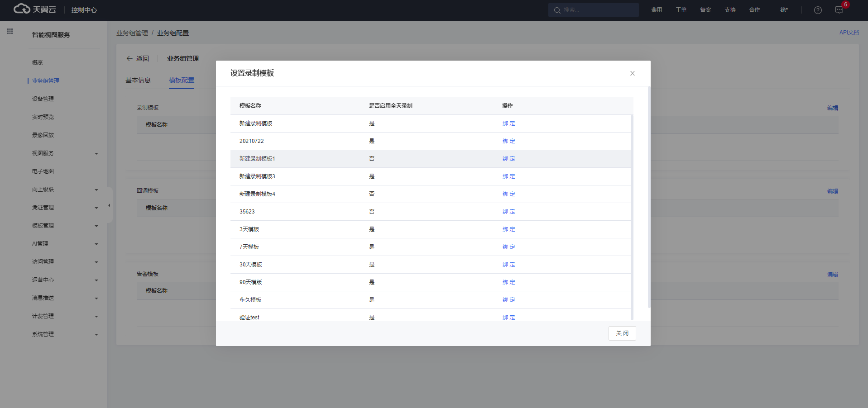Viewport: 868px width, 408px height.
Task: Click the back arrow 返回
Action: tap(137, 58)
